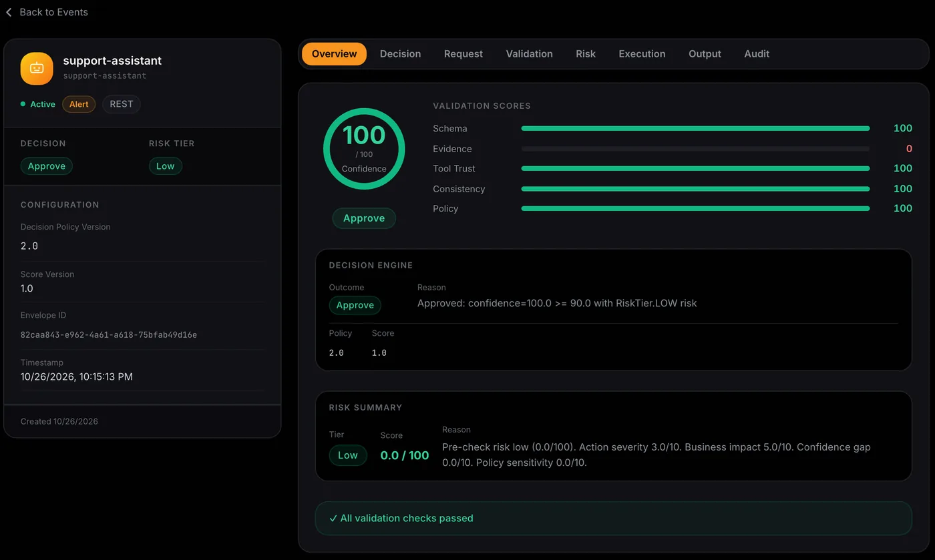The width and height of the screenshot is (935, 560).
Task: Click the Schema score progress bar
Action: (695, 128)
